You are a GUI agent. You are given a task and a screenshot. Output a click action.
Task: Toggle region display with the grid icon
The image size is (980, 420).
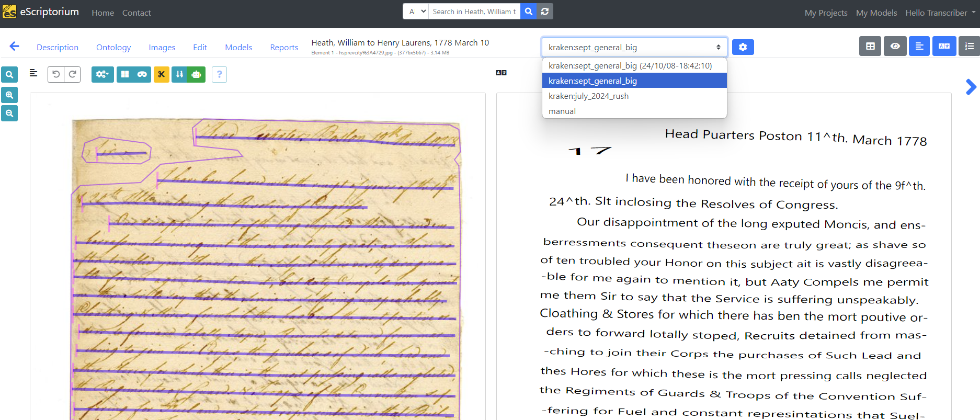click(125, 74)
